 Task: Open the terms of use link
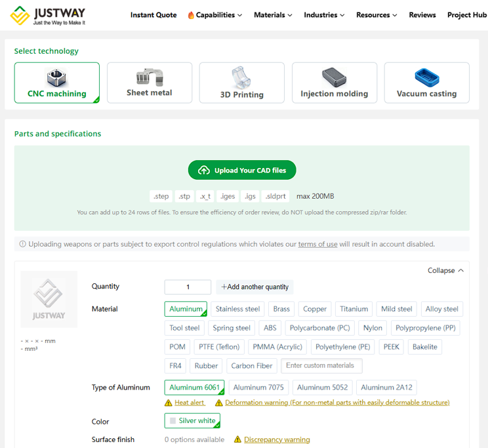pyautogui.click(x=317, y=244)
